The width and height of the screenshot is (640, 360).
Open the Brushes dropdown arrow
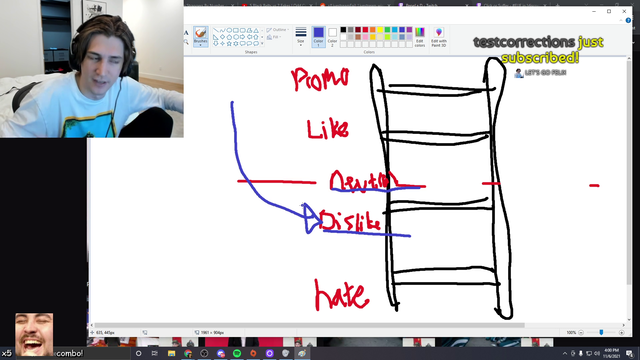(x=200, y=45)
